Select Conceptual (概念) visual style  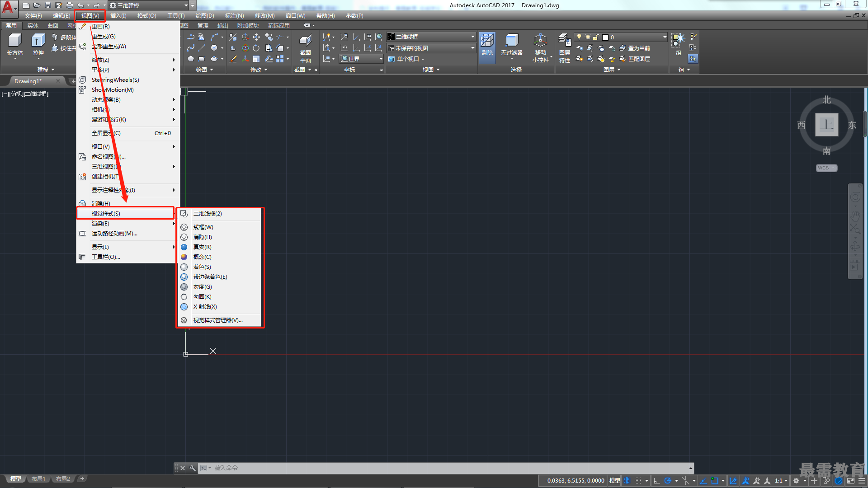point(219,257)
